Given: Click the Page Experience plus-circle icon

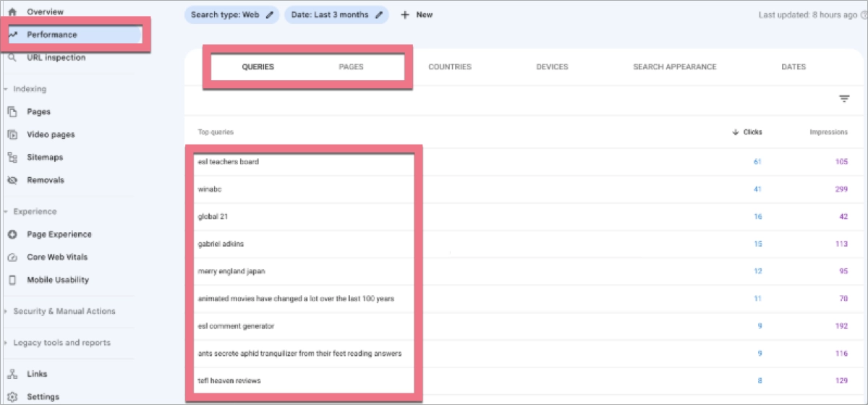Looking at the screenshot, I should tap(12, 234).
